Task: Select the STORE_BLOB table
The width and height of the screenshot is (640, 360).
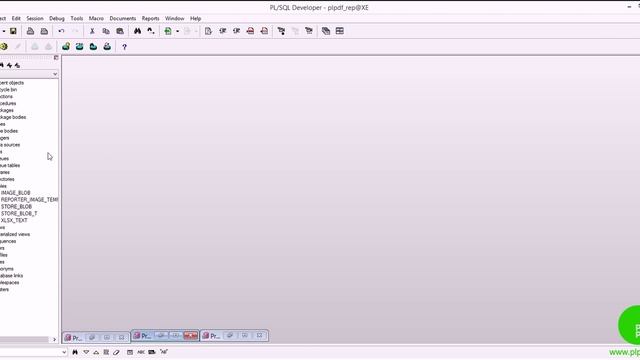Action: pos(16,207)
